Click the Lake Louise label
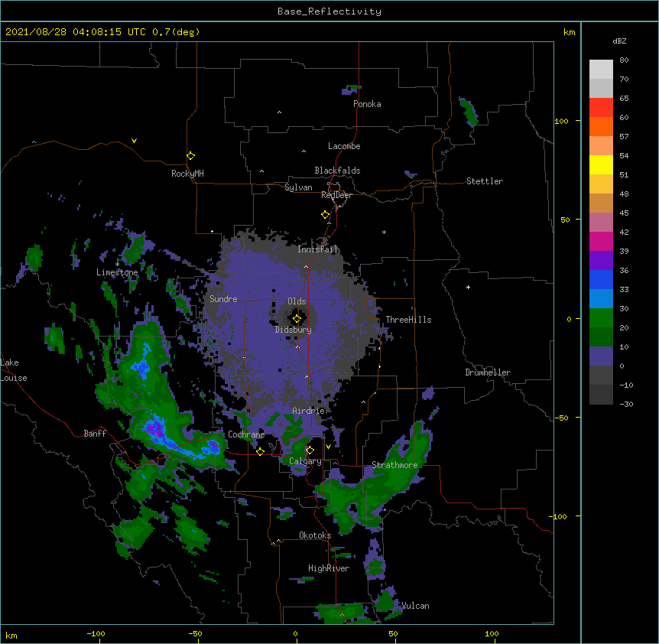The height and width of the screenshot is (644, 659). [14, 370]
